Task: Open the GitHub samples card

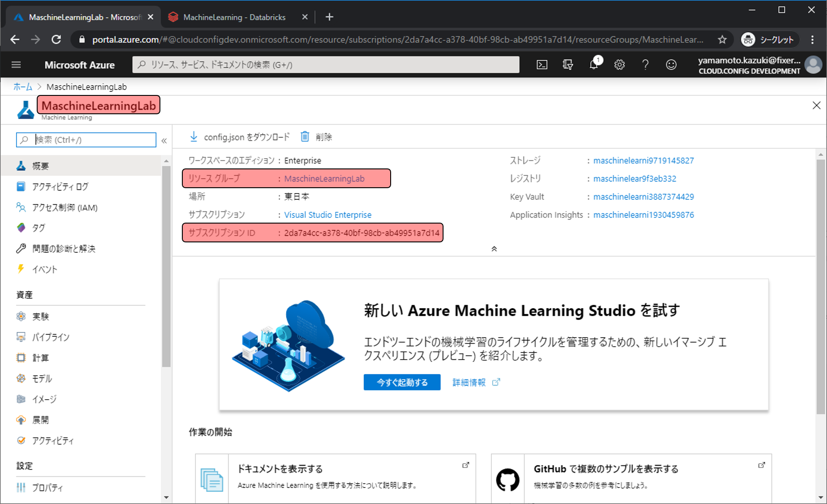Action: click(x=631, y=478)
